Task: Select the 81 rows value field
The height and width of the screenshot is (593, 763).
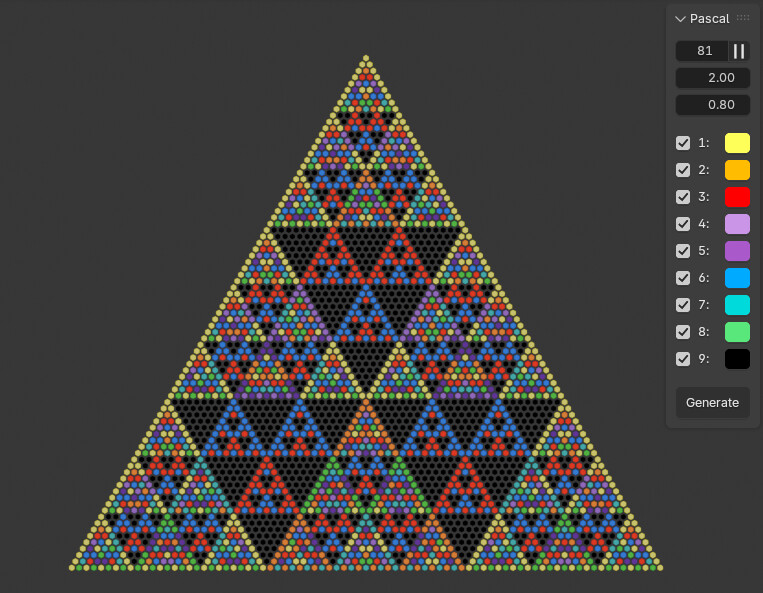Action: pos(702,51)
